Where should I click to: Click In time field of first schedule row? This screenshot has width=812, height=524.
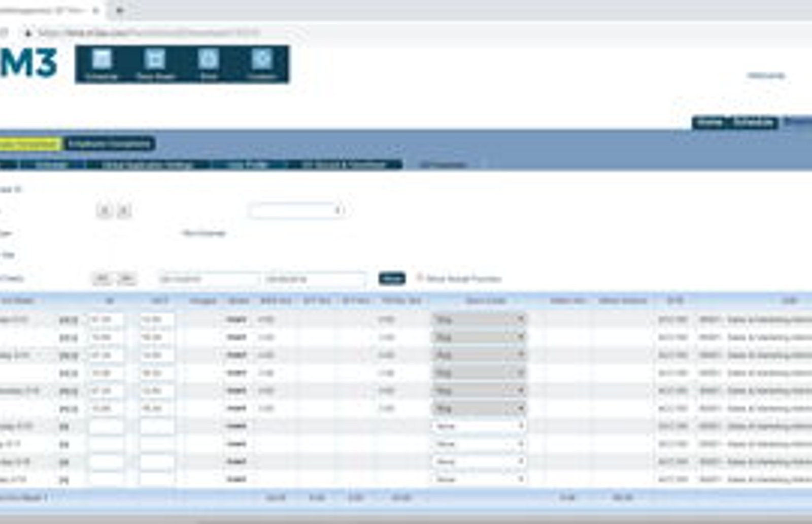point(106,319)
